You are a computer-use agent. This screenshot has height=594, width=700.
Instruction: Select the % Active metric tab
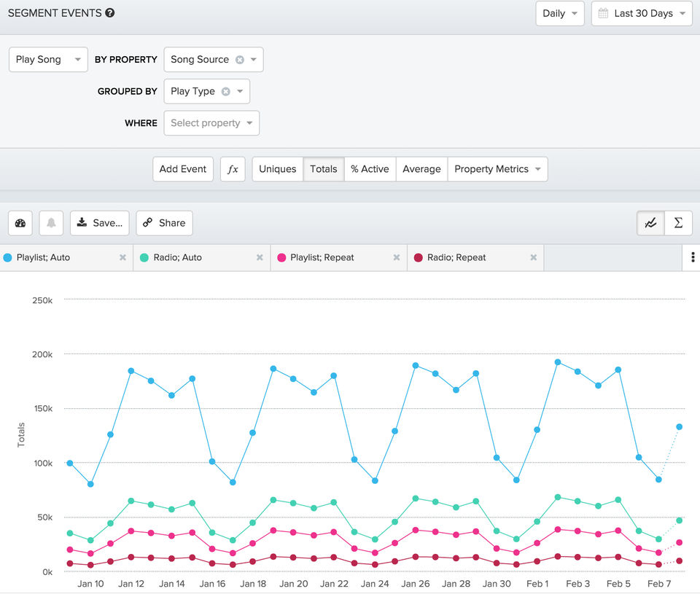click(370, 169)
